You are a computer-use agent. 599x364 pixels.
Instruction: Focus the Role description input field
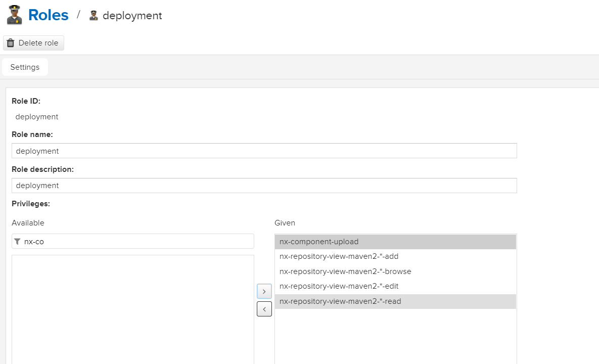tap(264, 186)
